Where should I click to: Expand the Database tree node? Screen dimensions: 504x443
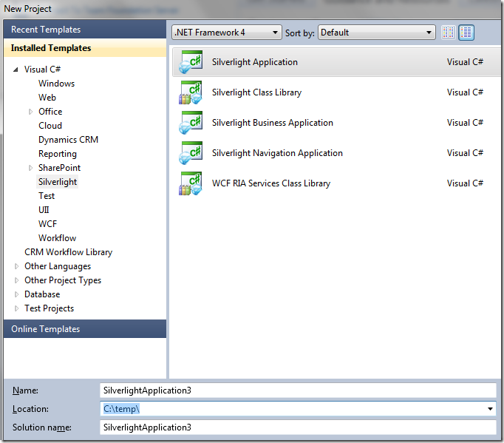[16, 294]
